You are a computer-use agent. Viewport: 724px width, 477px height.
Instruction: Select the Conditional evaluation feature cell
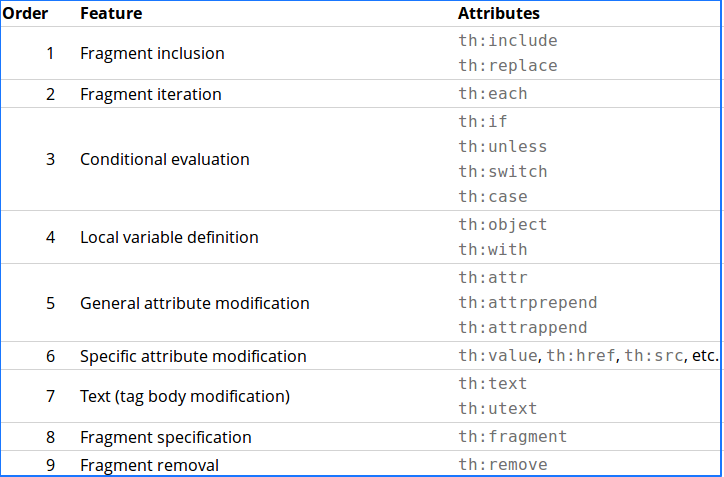(x=165, y=159)
